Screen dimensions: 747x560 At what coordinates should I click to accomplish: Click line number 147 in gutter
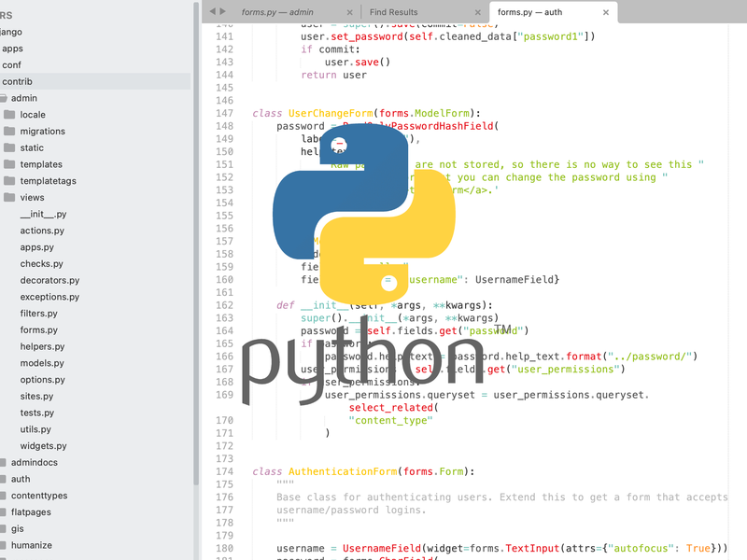[x=224, y=113]
